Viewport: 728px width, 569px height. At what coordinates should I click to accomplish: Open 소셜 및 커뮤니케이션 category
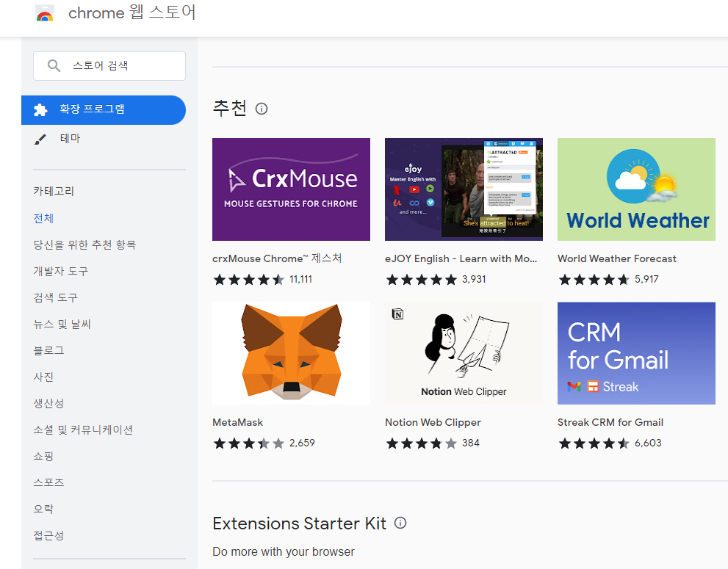83,430
